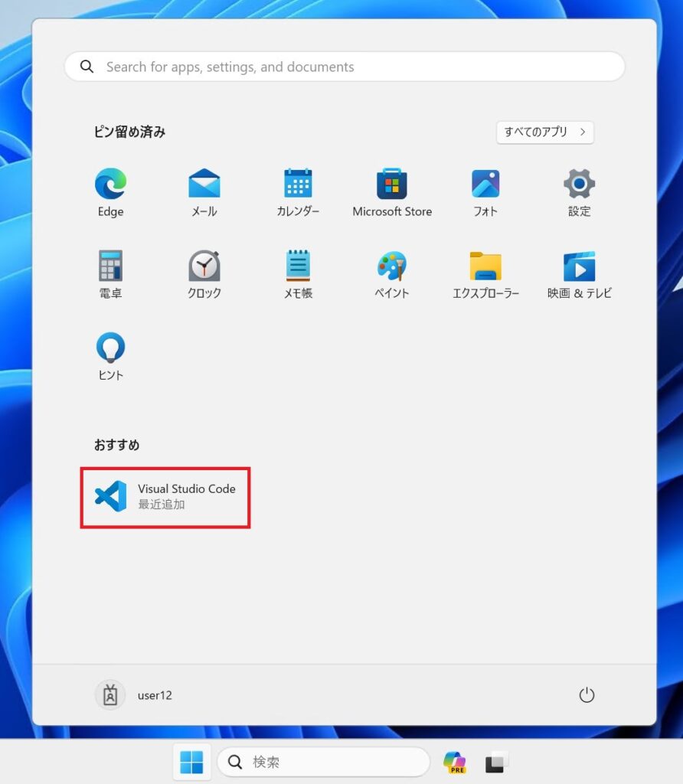Viewport: 683px width, 784px height.
Task: Open the 電卓 calculator app
Action: 110,275
